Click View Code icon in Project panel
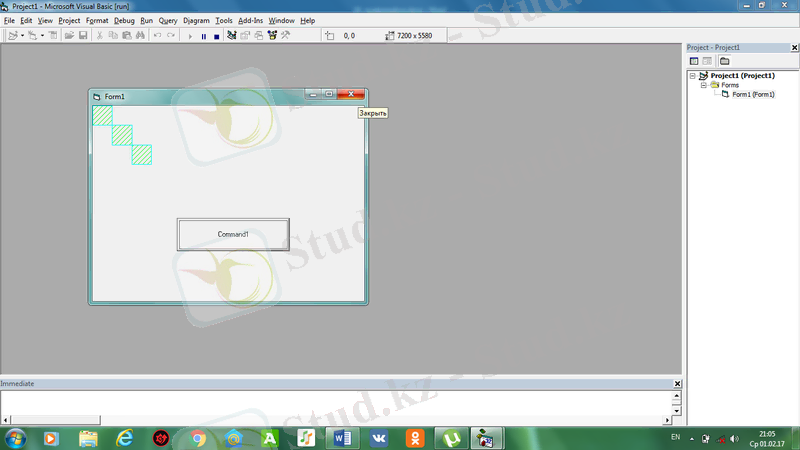This screenshot has width=800, height=450. coord(694,61)
